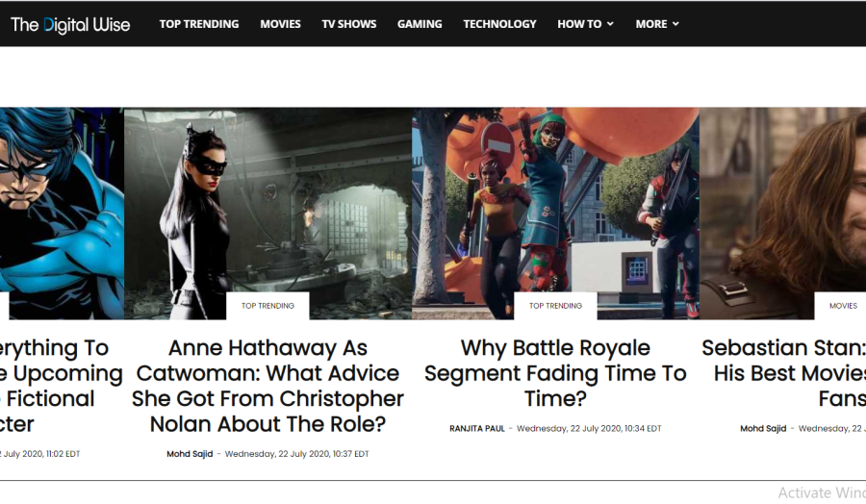View author RANJITA PAUL's profile
The width and height of the screenshot is (866, 504).
tap(477, 428)
